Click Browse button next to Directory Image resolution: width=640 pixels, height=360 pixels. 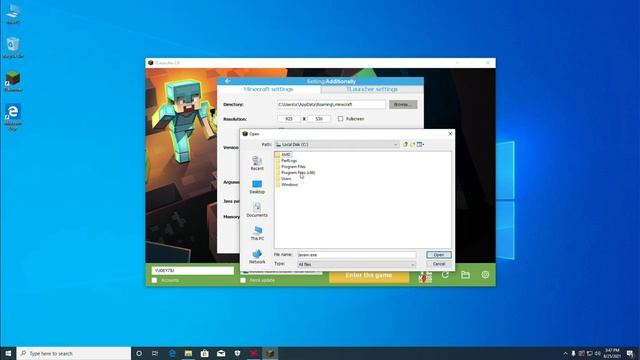[403, 104]
